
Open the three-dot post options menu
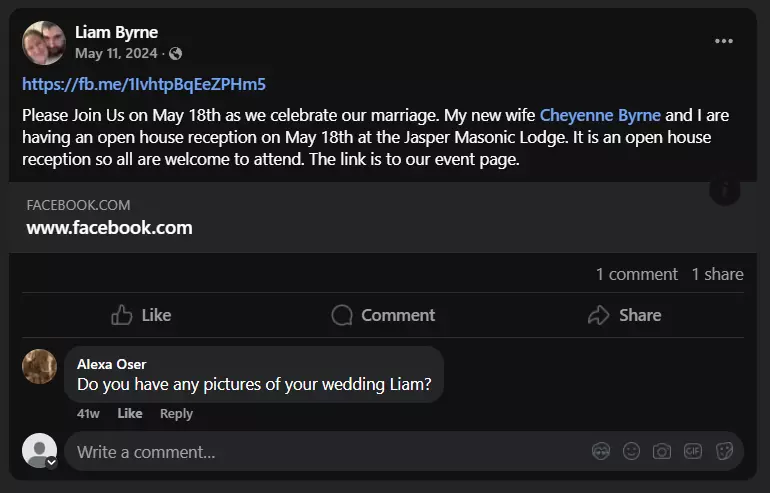(724, 41)
